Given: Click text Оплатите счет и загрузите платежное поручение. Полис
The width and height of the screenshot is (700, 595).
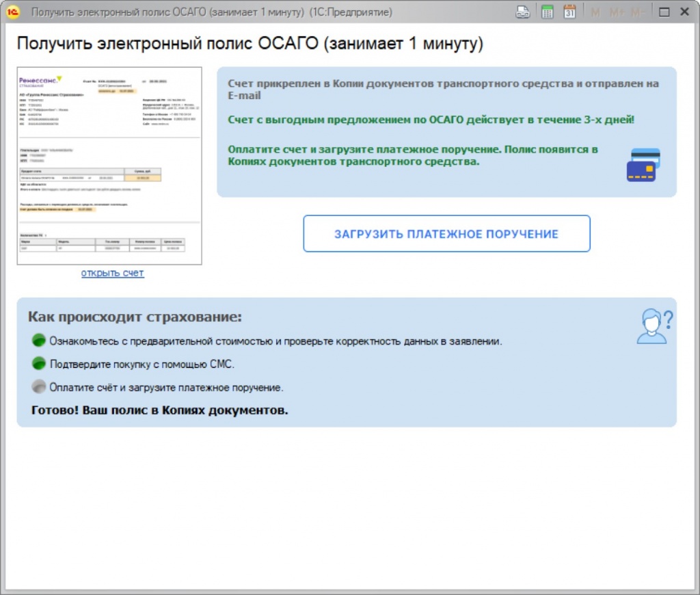Looking at the screenshot, I should coord(413,155).
